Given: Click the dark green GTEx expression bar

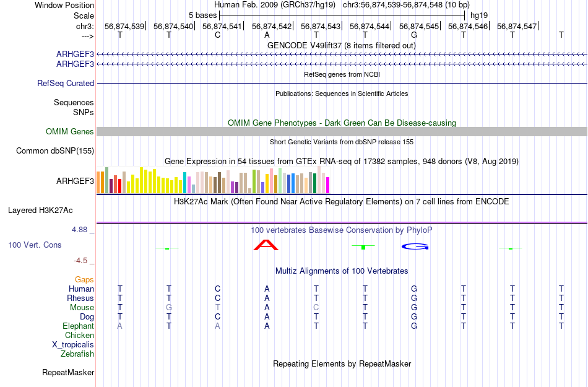Looking at the screenshot, I should pyautogui.click(x=314, y=183).
